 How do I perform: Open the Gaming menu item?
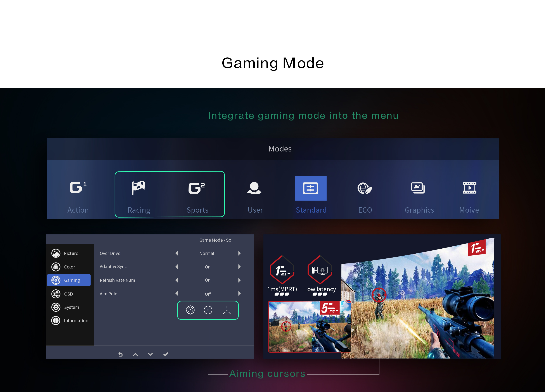tap(69, 280)
